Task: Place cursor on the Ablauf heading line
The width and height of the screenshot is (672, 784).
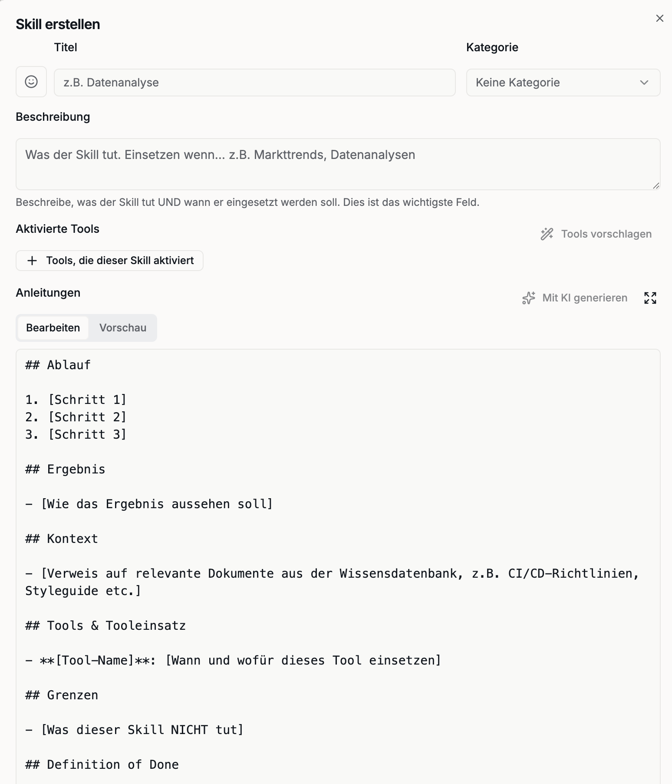Action: (69, 365)
